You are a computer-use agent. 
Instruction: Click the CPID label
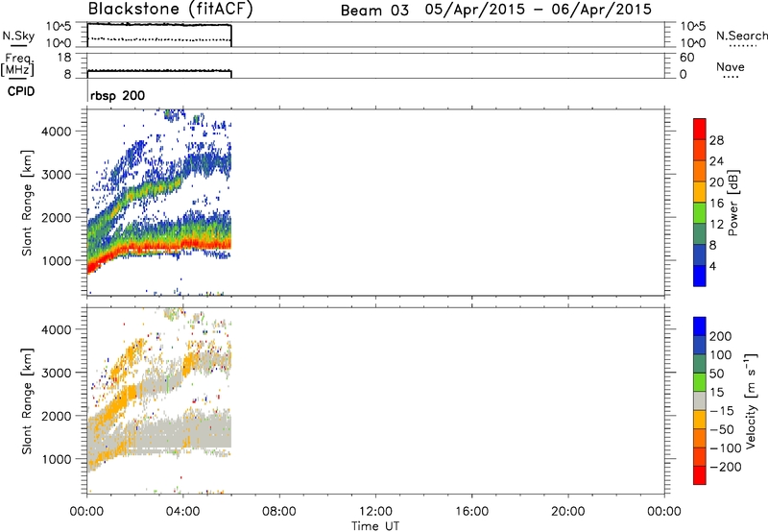tap(21, 91)
